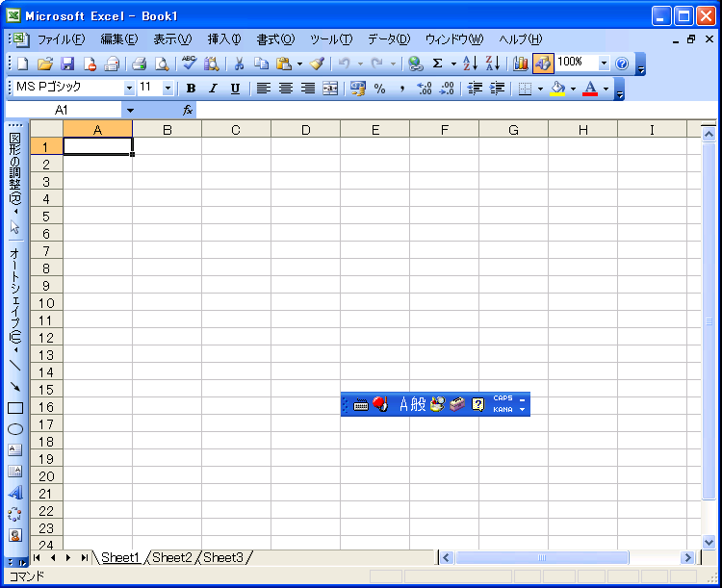Paste from clipboard icon
Screen dimensions: 722x588
pyautogui.click(x=284, y=64)
